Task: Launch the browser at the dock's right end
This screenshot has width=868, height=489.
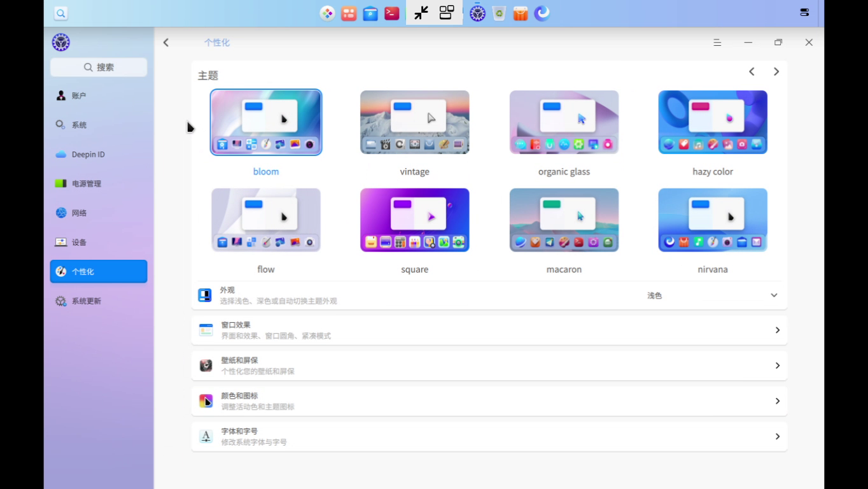Action: tap(542, 13)
